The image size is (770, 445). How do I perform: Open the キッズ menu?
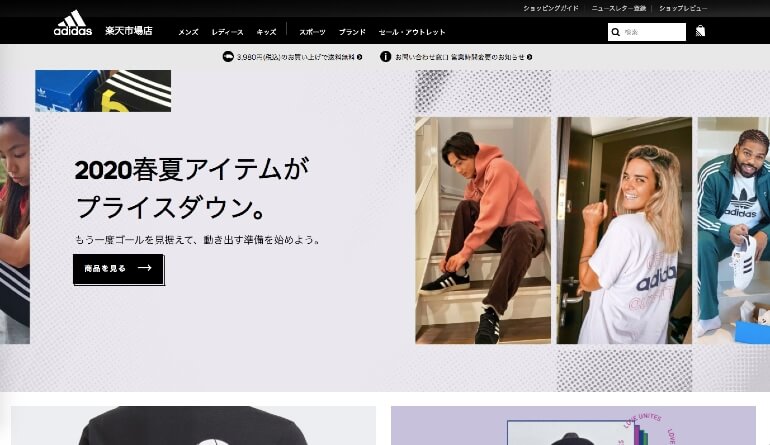(x=266, y=32)
